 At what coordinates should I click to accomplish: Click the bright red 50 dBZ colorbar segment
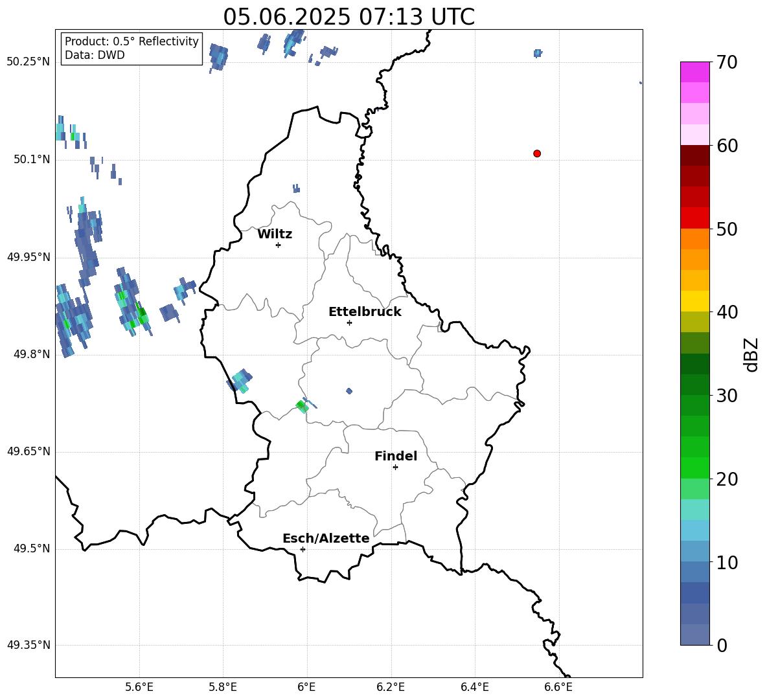coord(694,218)
